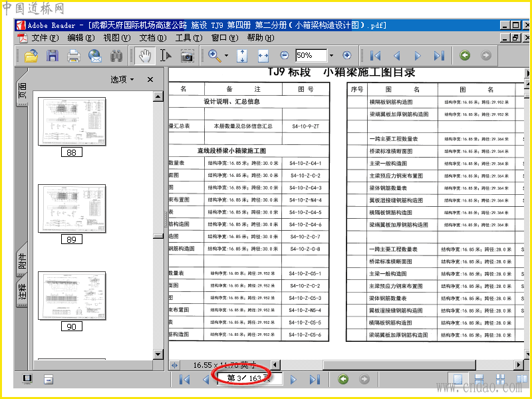Click thumbnail panel scroll up arrow
532x399 pixels.
tap(158, 96)
